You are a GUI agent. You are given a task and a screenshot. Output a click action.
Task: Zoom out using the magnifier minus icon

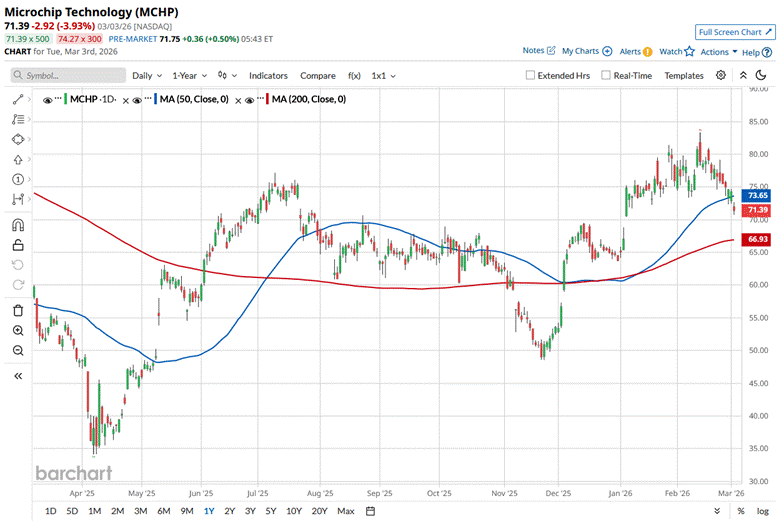pos(18,350)
